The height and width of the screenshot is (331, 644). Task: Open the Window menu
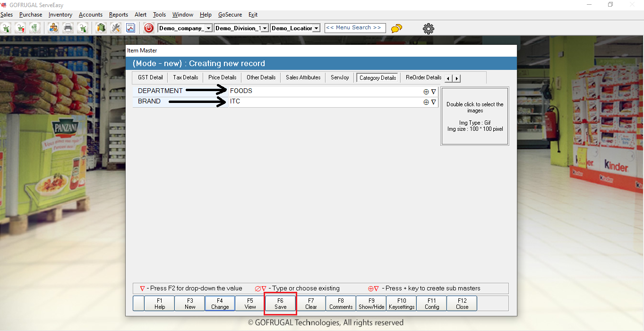coord(183,15)
